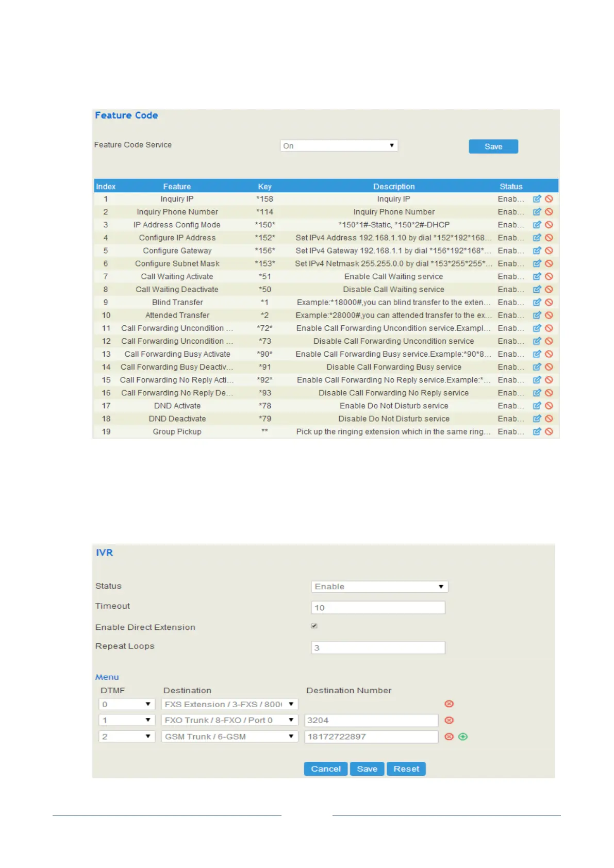Select the *158 key cell
The height and width of the screenshot is (868, 614).
click(264, 199)
